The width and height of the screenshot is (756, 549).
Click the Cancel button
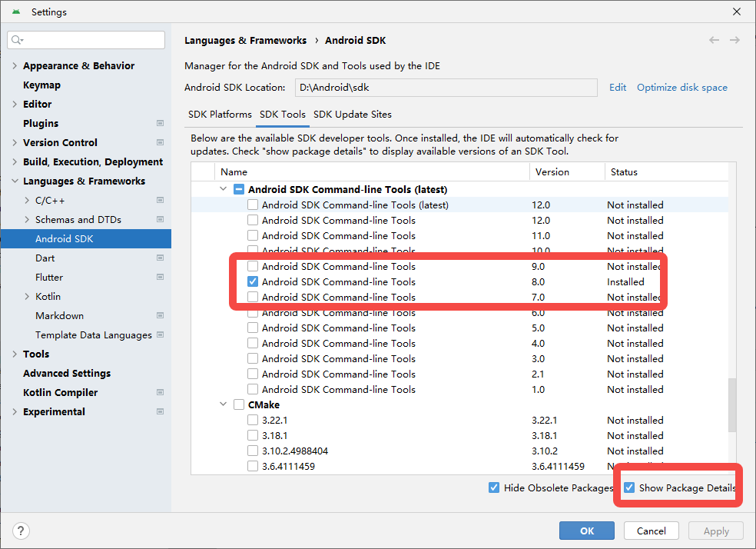(x=652, y=531)
